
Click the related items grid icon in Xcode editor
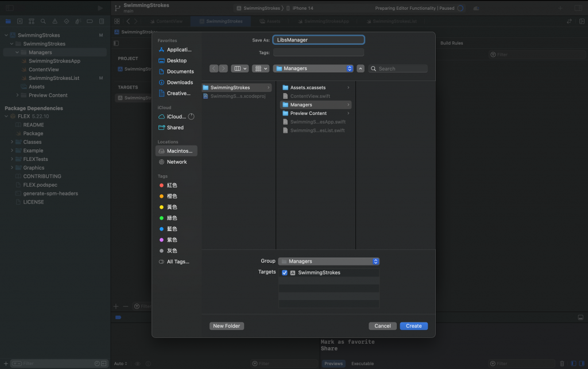pos(117,21)
